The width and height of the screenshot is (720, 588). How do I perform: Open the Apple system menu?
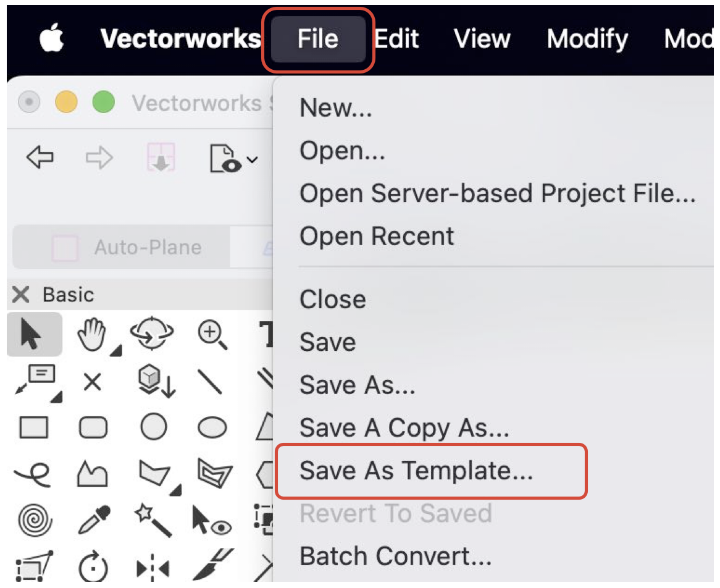point(52,40)
